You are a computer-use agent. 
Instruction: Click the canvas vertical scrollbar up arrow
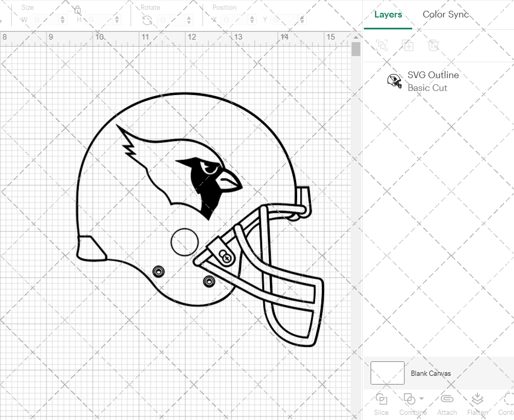pyautogui.click(x=356, y=36)
